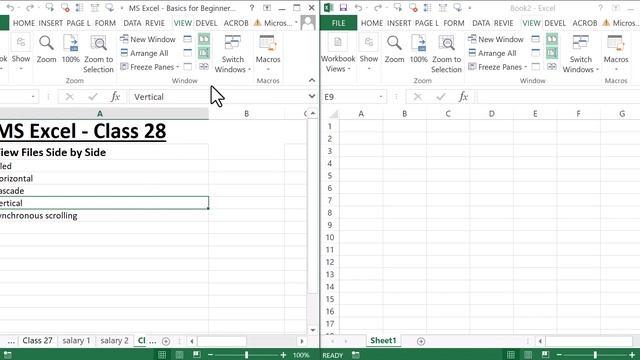Click Insert Function fx in left window
Viewport: 640px width, 360px height.
point(116,97)
